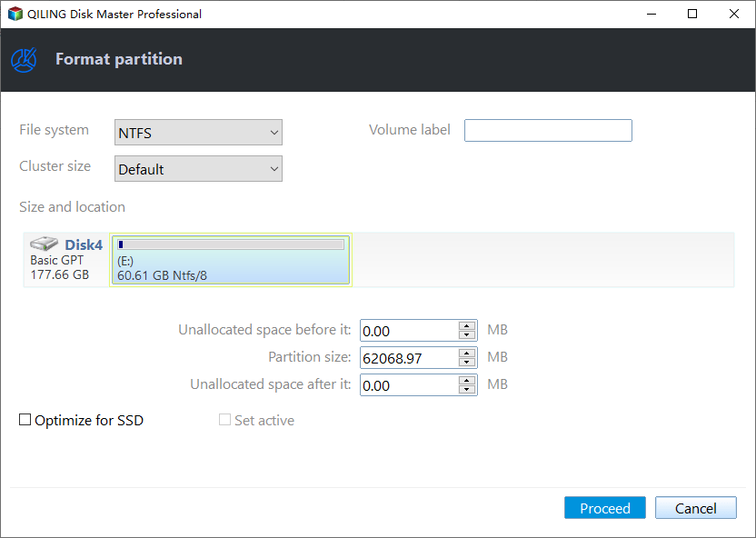
Task: Open the File system NTFS dropdown
Action: pyautogui.click(x=198, y=133)
